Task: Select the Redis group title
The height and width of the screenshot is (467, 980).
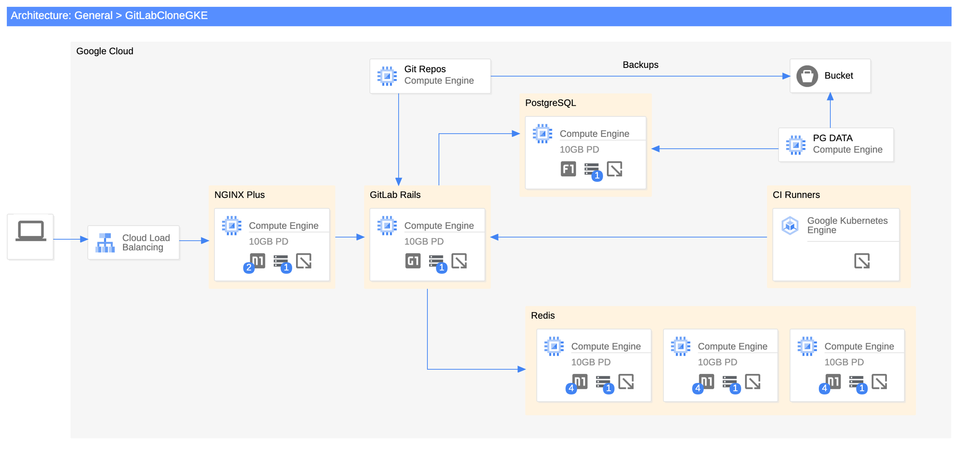Action: pos(543,316)
